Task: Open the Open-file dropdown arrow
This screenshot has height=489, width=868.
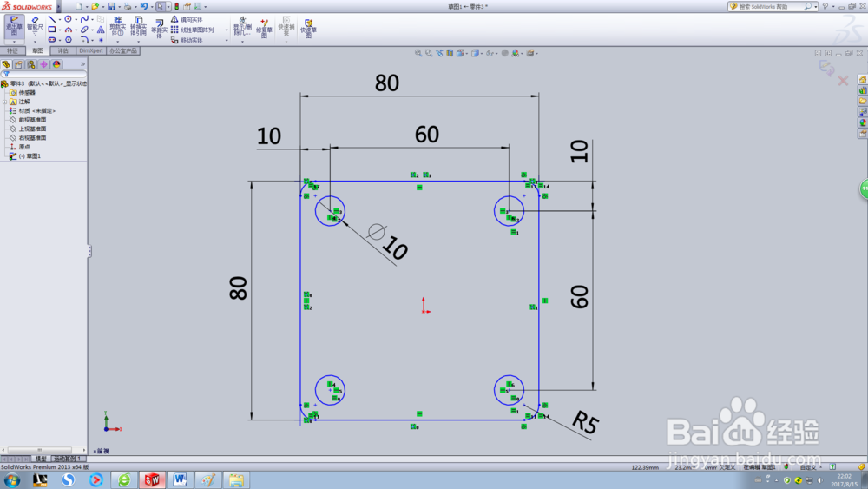Action: tap(103, 7)
